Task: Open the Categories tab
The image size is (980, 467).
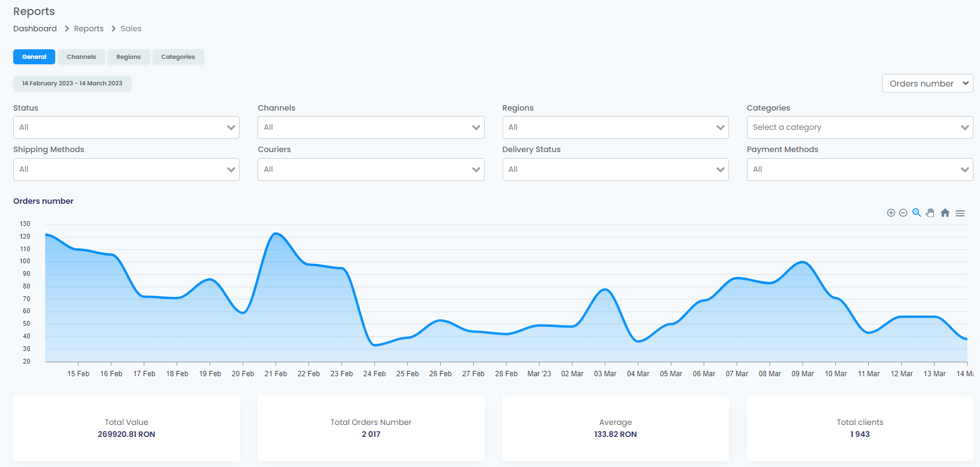Action: [178, 56]
